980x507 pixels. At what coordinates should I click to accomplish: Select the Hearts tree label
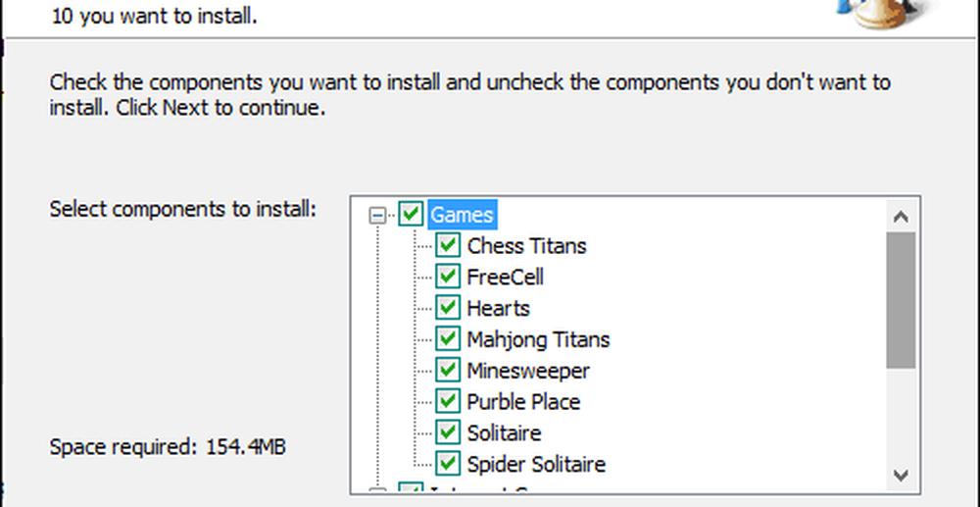coord(498,308)
